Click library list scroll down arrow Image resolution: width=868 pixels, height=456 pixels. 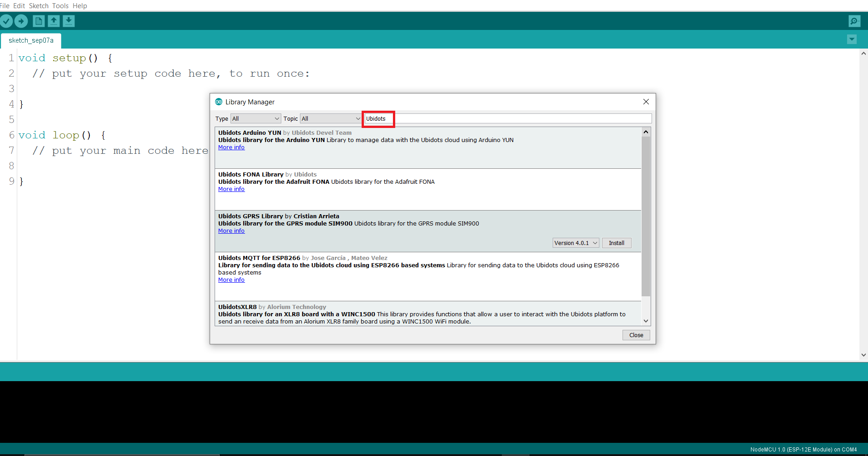click(646, 321)
